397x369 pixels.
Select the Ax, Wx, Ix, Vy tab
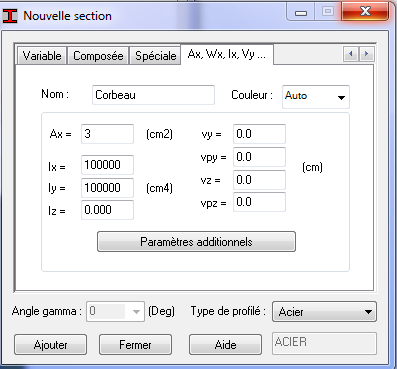[x=227, y=54]
